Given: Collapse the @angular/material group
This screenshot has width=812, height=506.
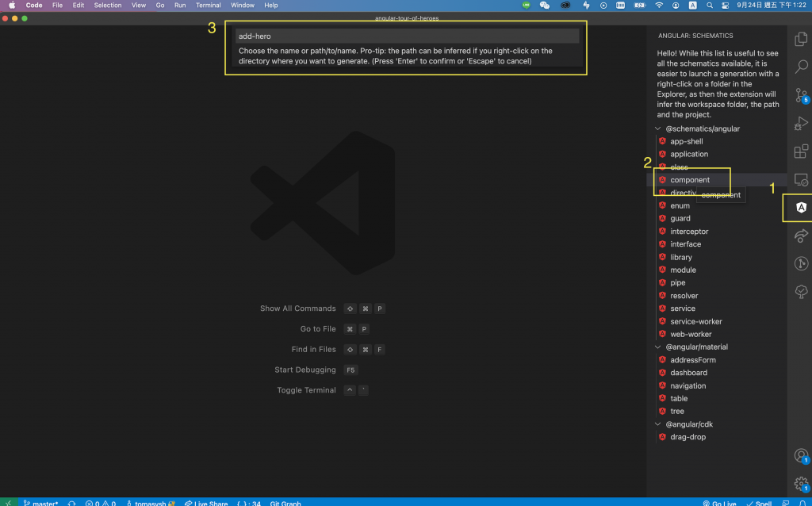Looking at the screenshot, I should [657, 347].
